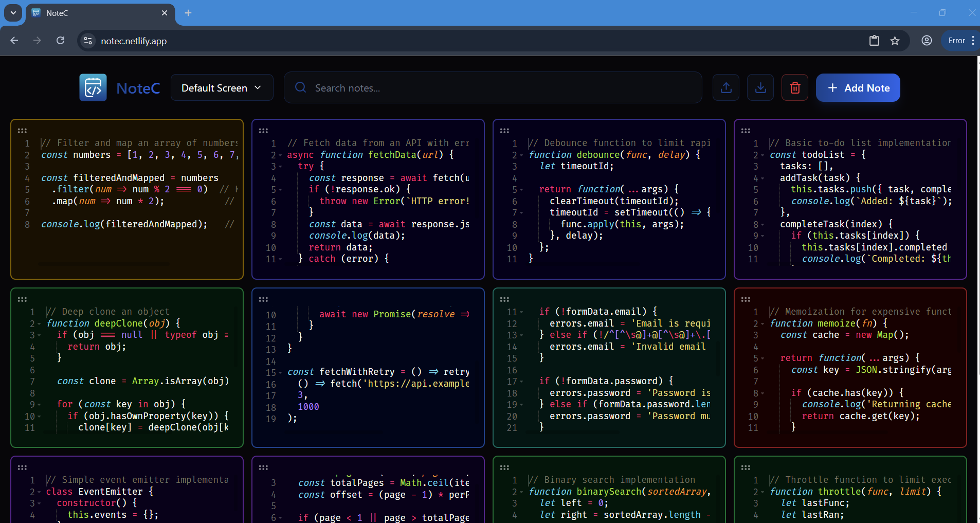
Task: Click the notec.netlify.app address bar
Action: (x=134, y=41)
